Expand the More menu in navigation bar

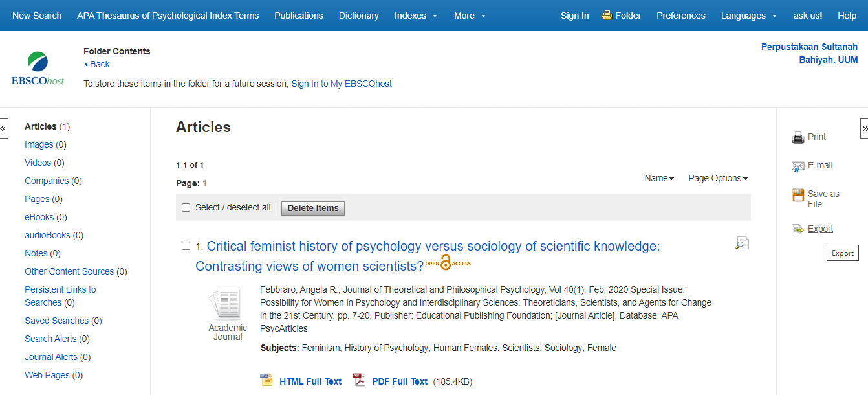pyautogui.click(x=470, y=16)
